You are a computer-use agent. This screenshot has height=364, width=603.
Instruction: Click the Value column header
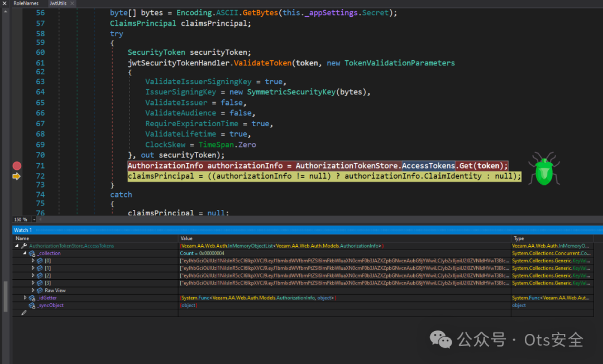pyautogui.click(x=186, y=238)
